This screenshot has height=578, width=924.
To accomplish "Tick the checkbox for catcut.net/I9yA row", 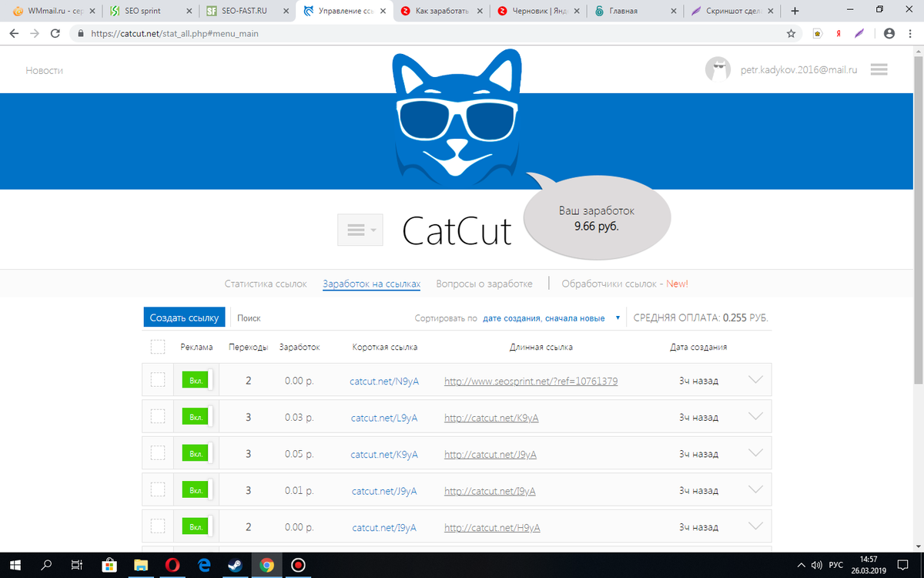I will (158, 527).
